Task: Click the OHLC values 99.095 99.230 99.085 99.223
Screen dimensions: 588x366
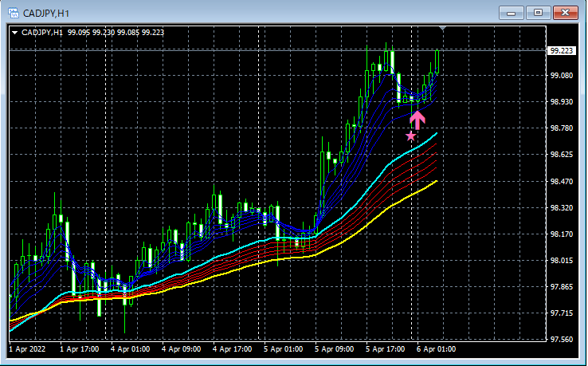Action: tap(116, 33)
